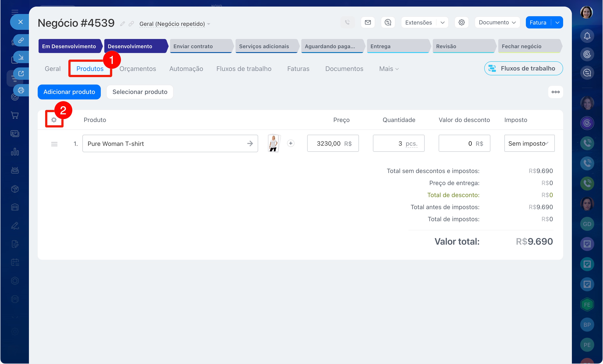Click the Selecionar produto button
The image size is (603, 364).
[x=140, y=92]
